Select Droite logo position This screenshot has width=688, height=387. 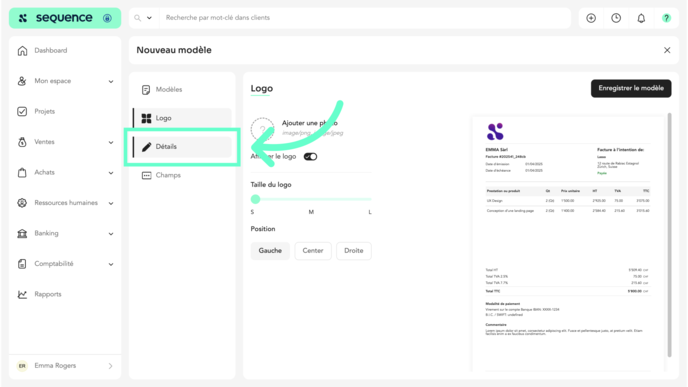[354, 251]
